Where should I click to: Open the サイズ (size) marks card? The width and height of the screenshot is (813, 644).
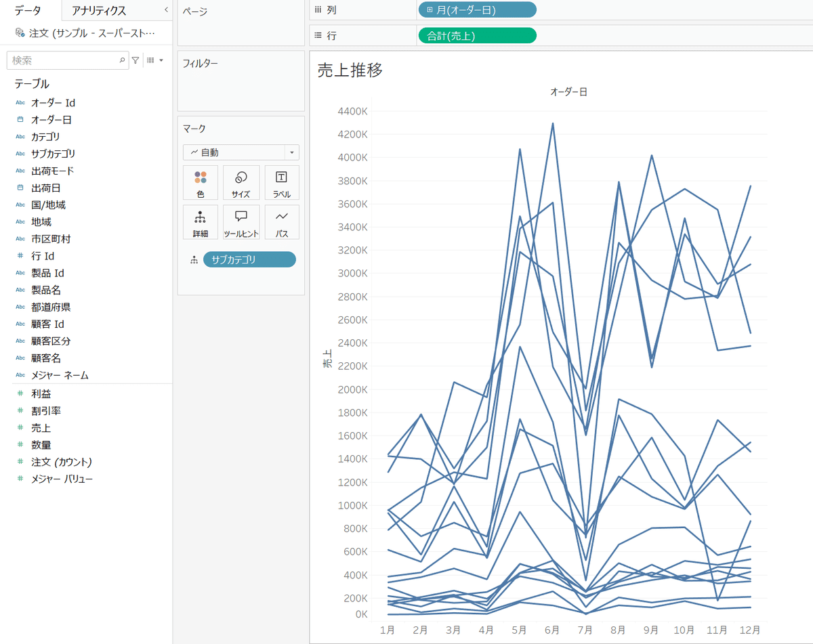(x=241, y=183)
